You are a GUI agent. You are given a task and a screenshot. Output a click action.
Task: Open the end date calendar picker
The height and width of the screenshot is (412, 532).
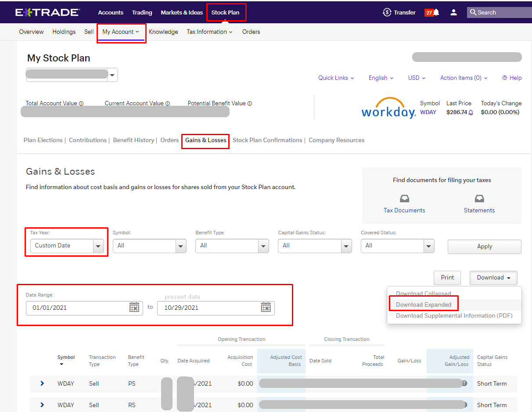pos(266,307)
